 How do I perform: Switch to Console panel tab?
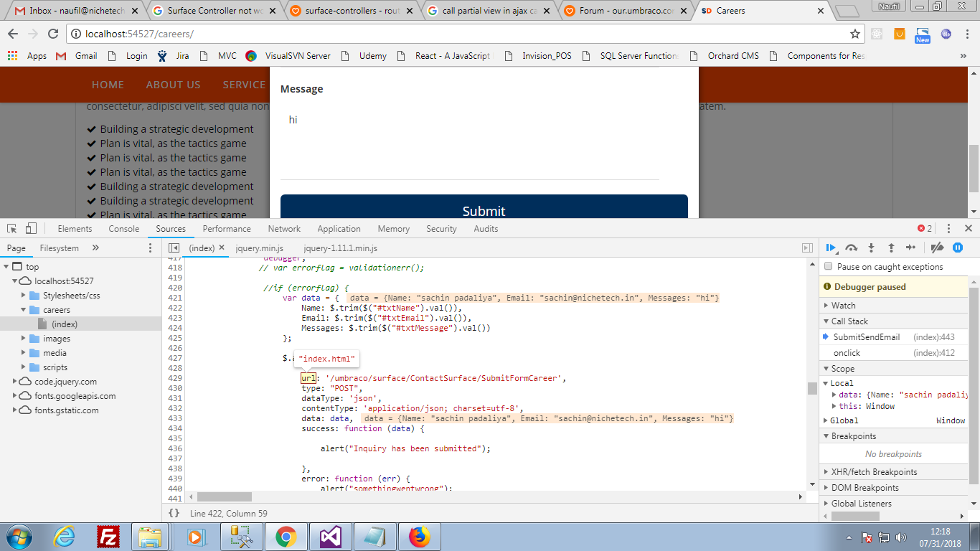click(x=124, y=228)
